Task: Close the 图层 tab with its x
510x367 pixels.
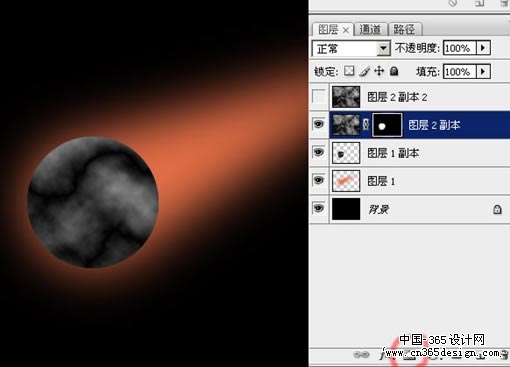Action: (x=346, y=30)
